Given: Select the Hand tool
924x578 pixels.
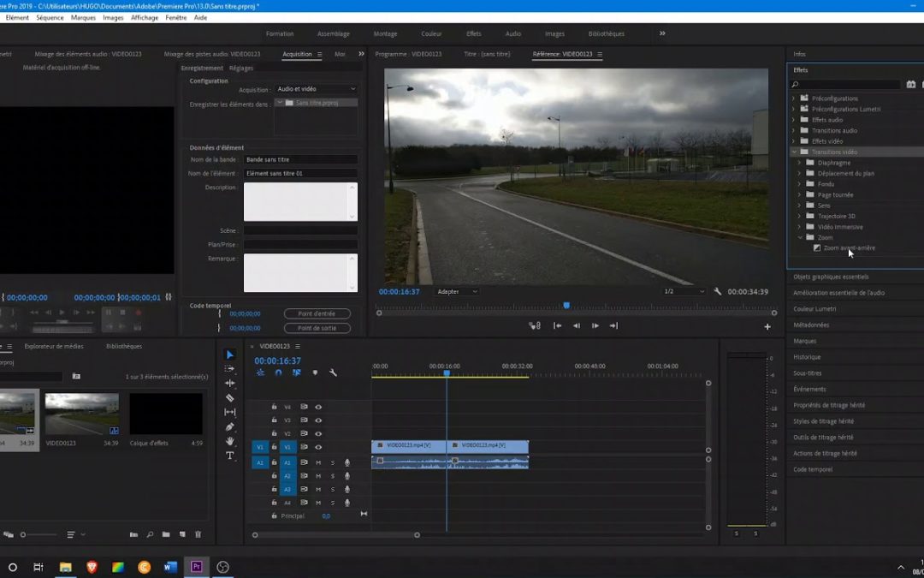Looking at the screenshot, I should tap(228, 441).
